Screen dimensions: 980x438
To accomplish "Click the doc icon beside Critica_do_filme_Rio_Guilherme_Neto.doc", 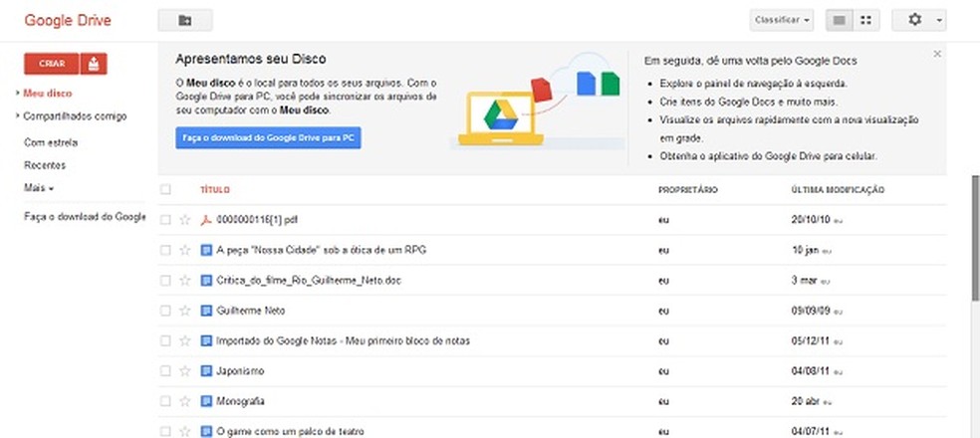I will (205, 281).
